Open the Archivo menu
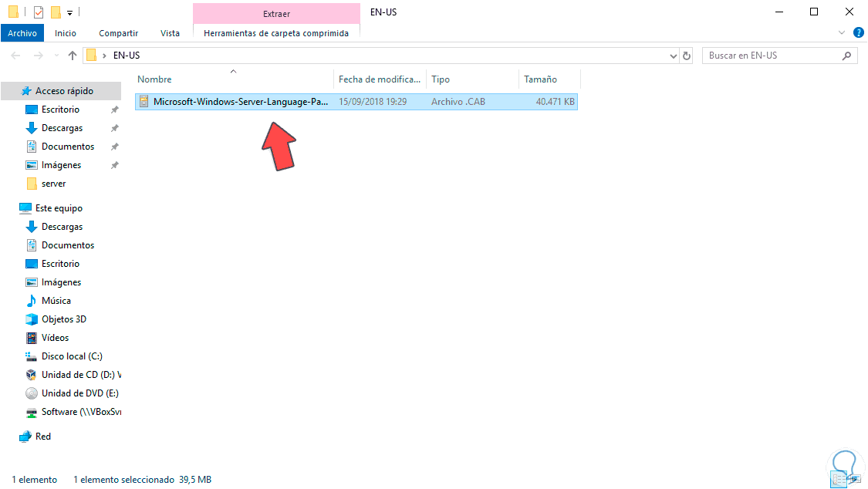 (x=22, y=33)
